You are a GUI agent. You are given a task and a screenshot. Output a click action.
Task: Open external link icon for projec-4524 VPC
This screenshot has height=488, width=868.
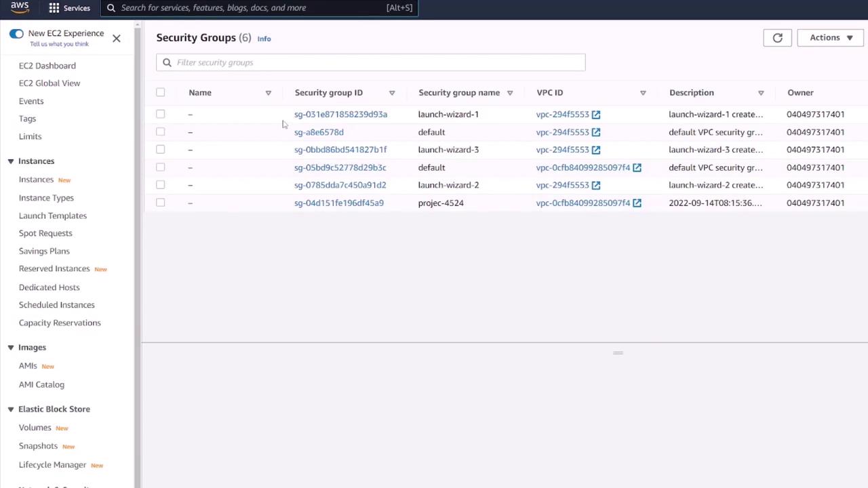[637, 203]
